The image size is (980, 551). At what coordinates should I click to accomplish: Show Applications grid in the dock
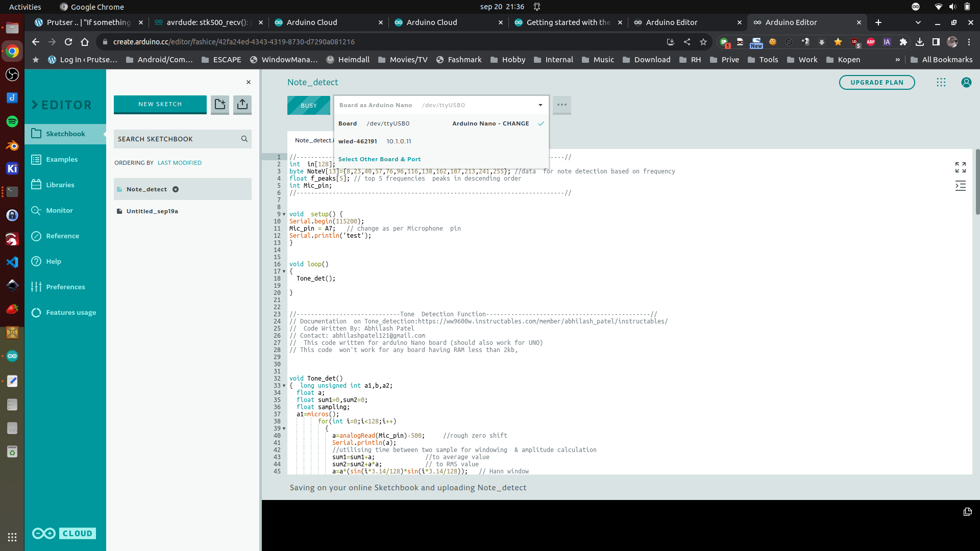click(x=12, y=537)
